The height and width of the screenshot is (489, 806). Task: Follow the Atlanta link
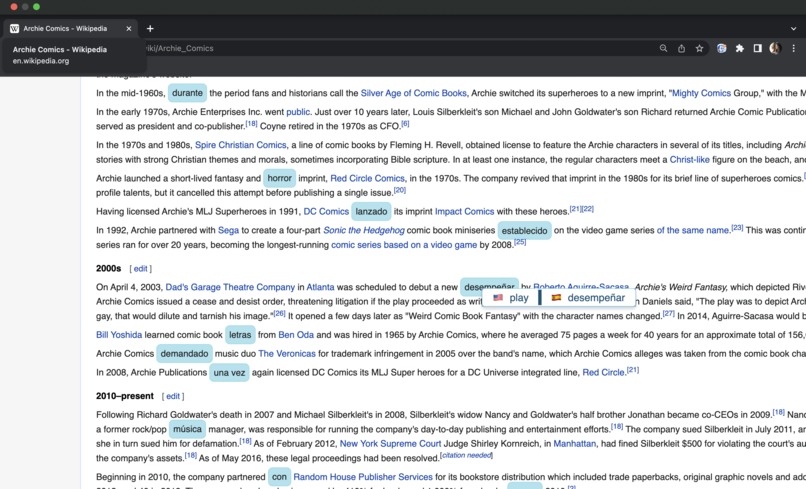[320, 287]
